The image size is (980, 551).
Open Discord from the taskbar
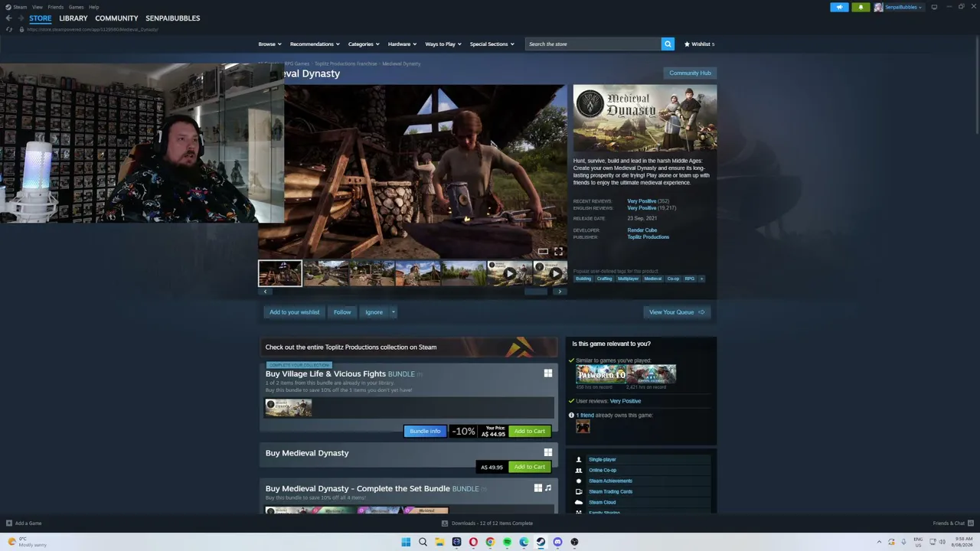[x=557, y=542]
